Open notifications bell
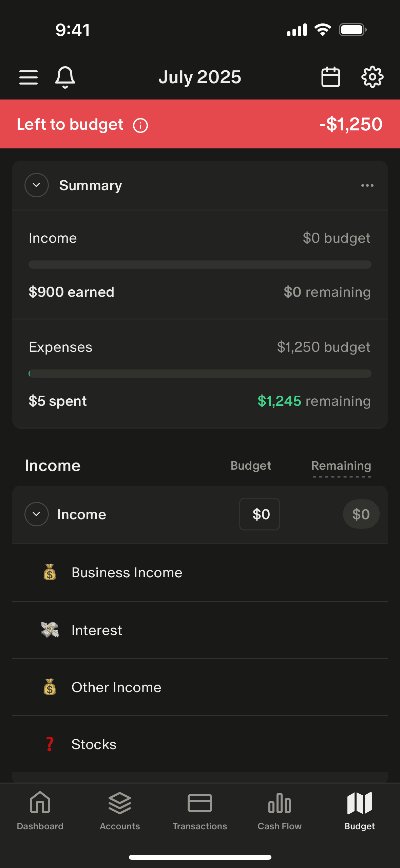Viewport: 400px width, 868px height. [65, 77]
